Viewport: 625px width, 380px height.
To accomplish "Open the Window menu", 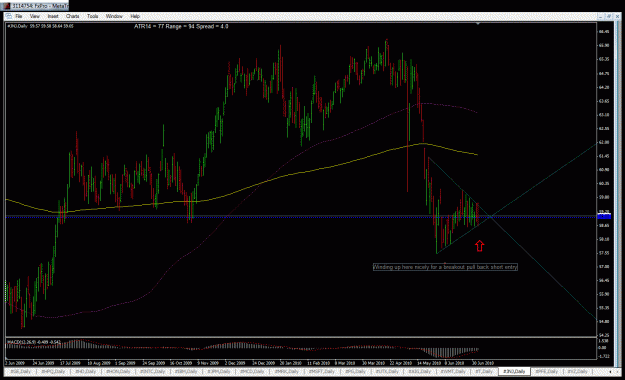I will click(114, 16).
